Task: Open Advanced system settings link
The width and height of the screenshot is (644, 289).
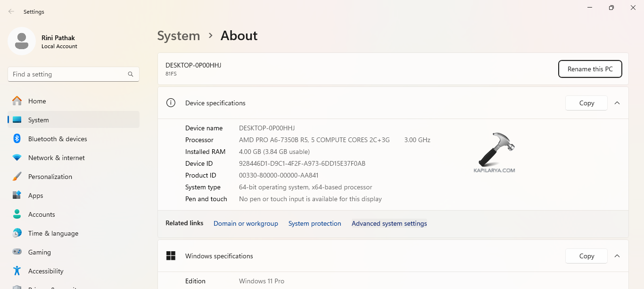Action: coord(389,223)
